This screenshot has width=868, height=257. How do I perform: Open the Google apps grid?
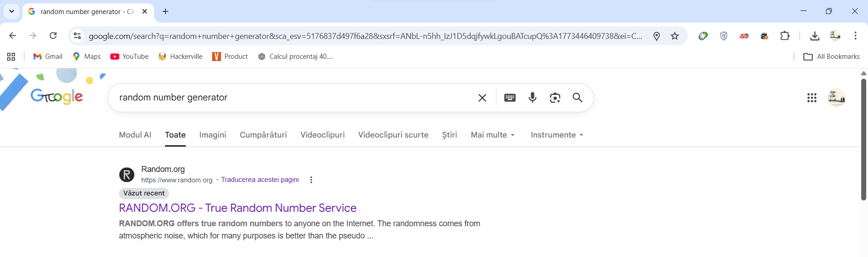coord(812,98)
